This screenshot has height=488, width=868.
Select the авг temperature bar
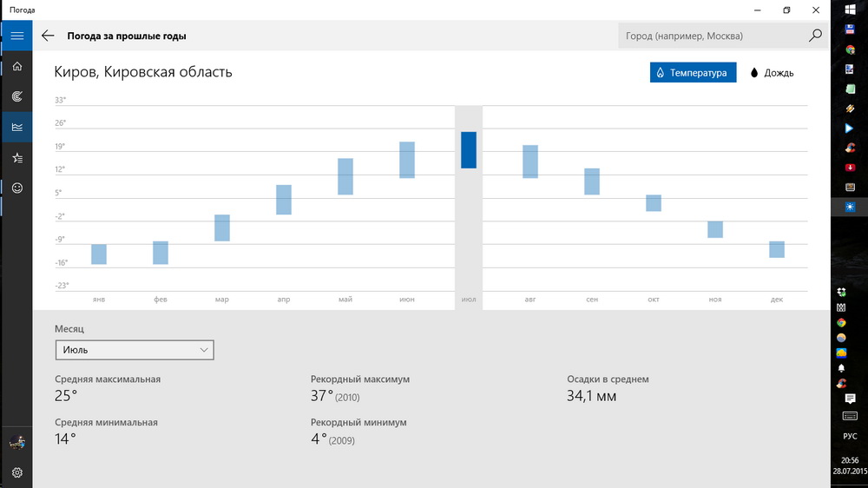point(530,162)
